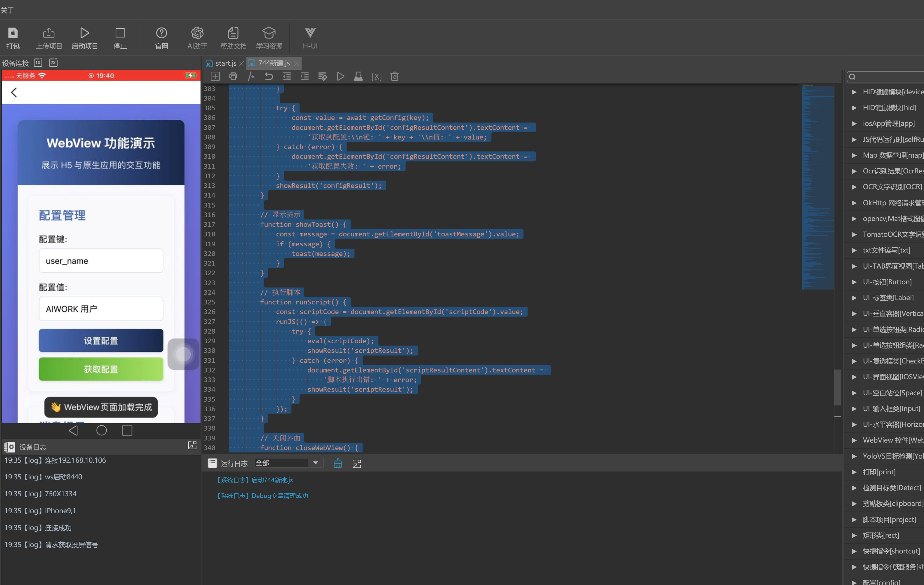This screenshot has width=924, height=585.
Task: Tap the back chevron in the phone view
Action: click(x=14, y=93)
